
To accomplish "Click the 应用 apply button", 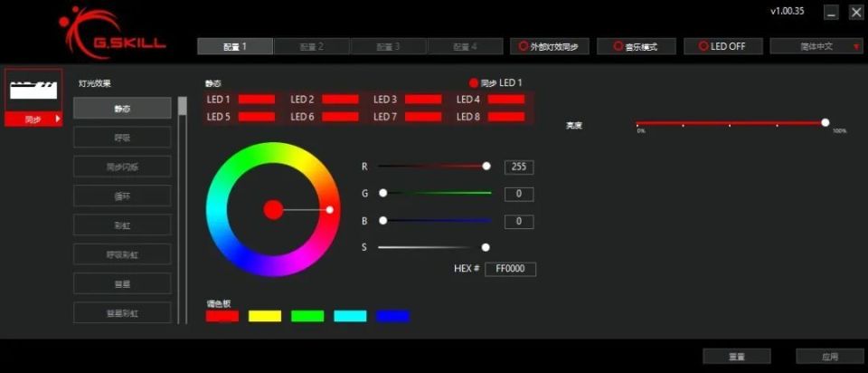I will 830,357.
